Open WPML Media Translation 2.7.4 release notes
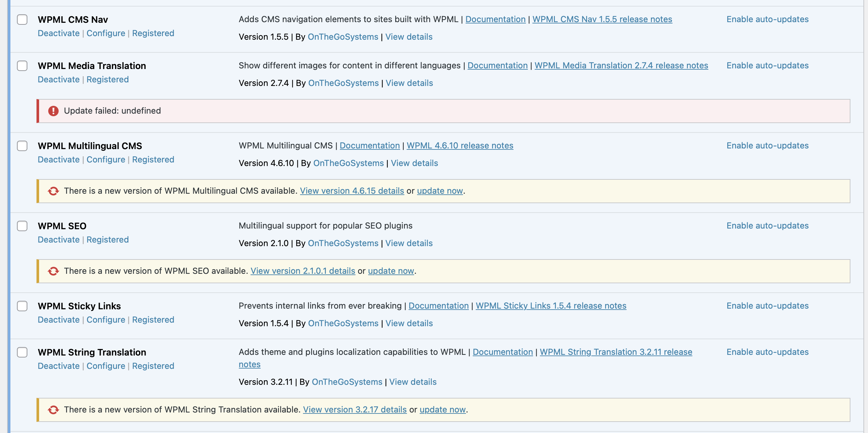Viewport: 868px width, 433px height. tap(621, 65)
